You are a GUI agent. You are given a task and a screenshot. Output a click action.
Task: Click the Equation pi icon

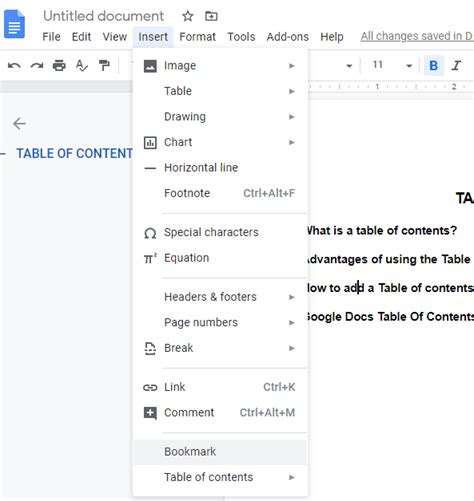[x=150, y=258]
